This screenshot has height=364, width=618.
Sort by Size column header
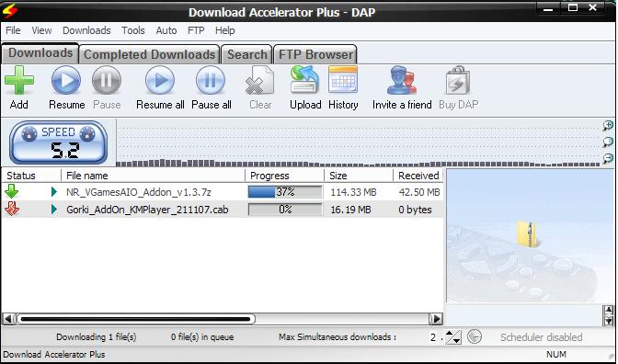pos(359,176)
